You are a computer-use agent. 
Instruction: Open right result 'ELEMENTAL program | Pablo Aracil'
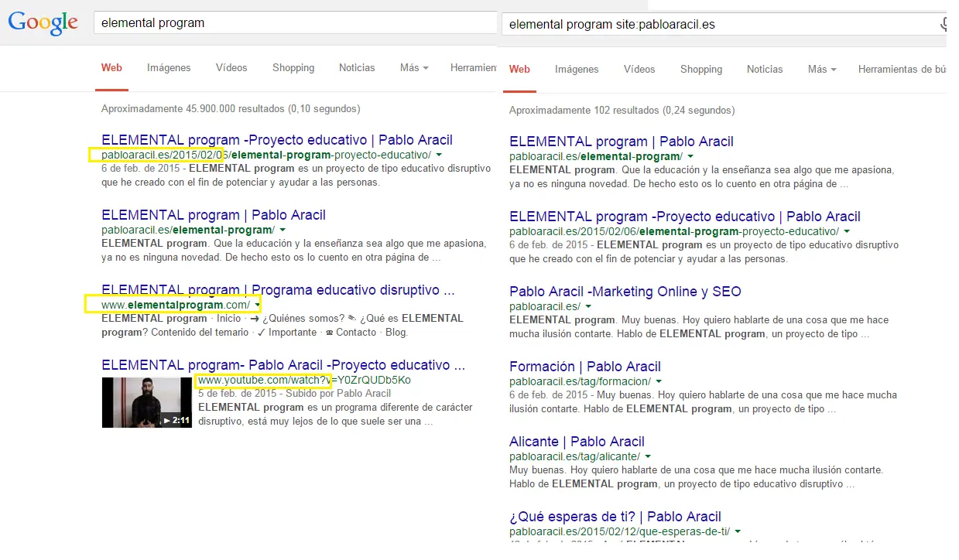(x=622, y=142)
